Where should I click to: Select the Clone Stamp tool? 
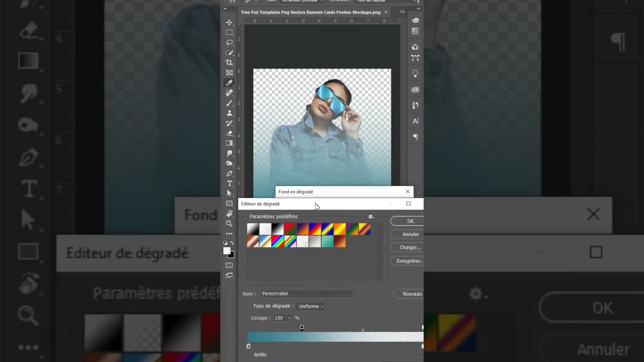click(x=229, y=113)
